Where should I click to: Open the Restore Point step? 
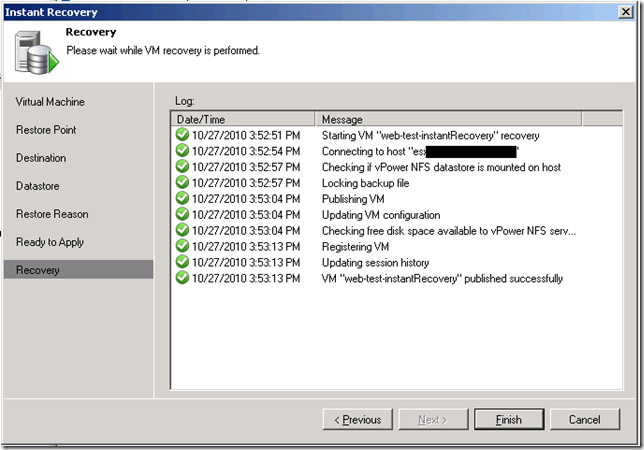[46, 130]
